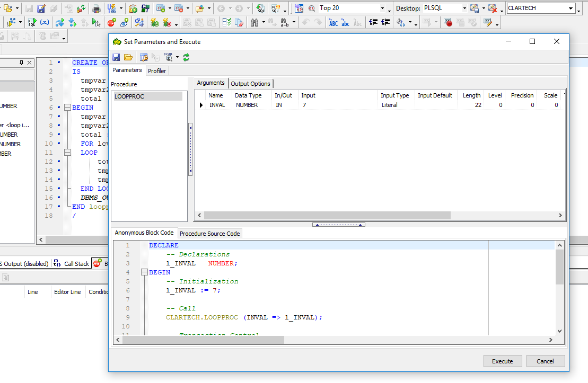This screenshot has width=588, height=383.
Task: Click the increase indent icon
Action: point(385,23)
